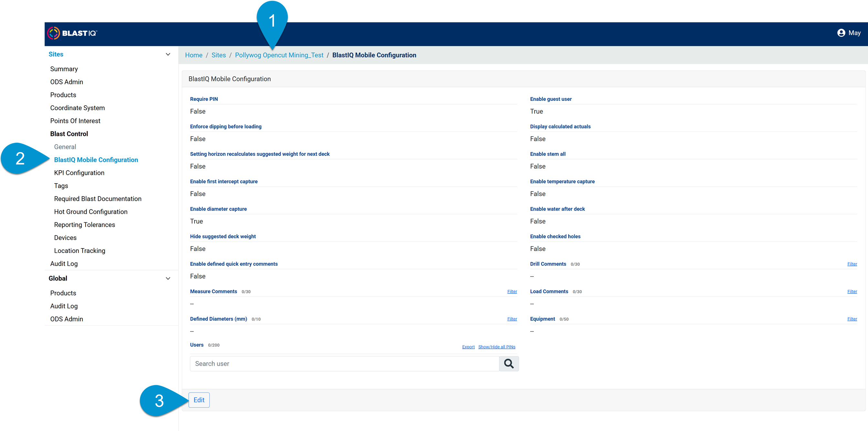Image resolution: width=868 pixels, height=431 pixels.
Task: Open Products under Global
Action: [x=63, y=293]
